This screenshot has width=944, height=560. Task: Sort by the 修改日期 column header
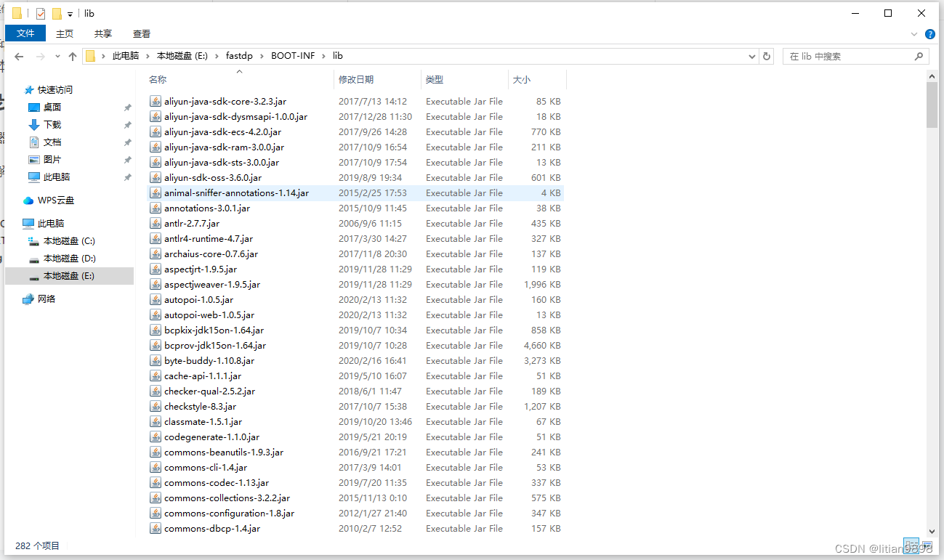point(378,80)
